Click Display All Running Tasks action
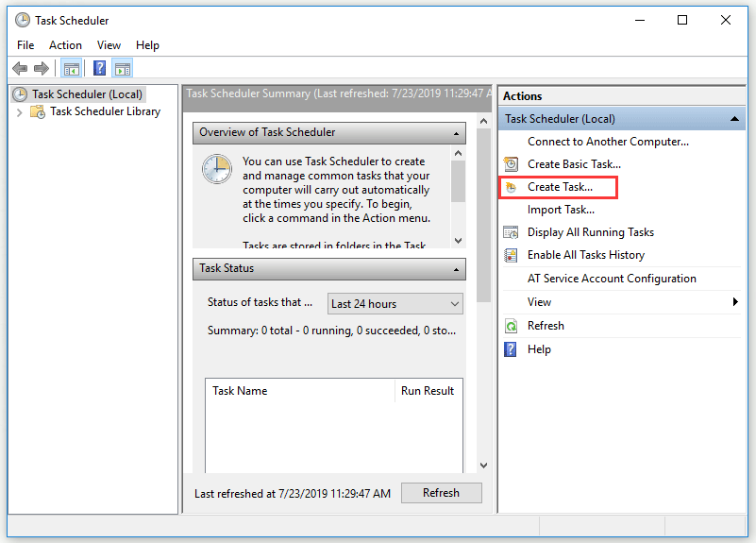The image size is (756, 543). [x=591, y=232]
